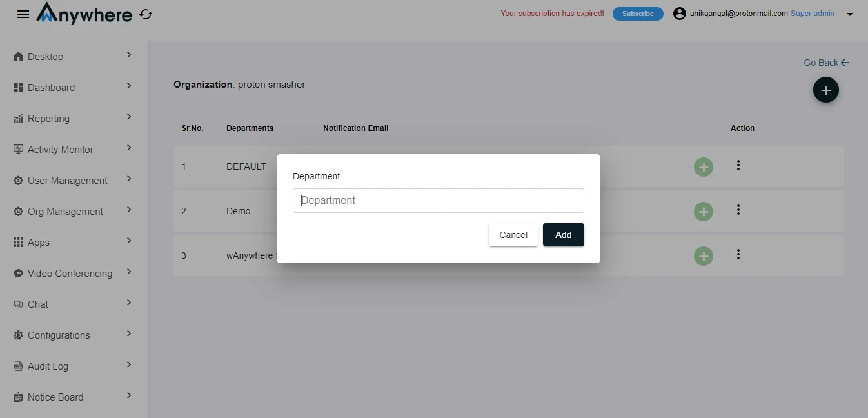Expand the Dashboard menu chevron
The height and width of the screenshot is (418, 868).
[129, 86]
